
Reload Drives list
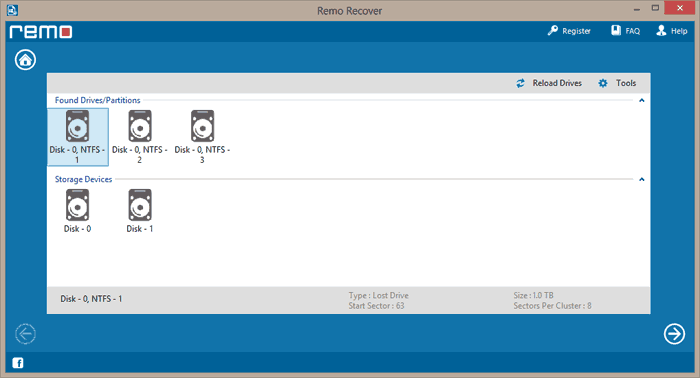(x=549, y=83)
